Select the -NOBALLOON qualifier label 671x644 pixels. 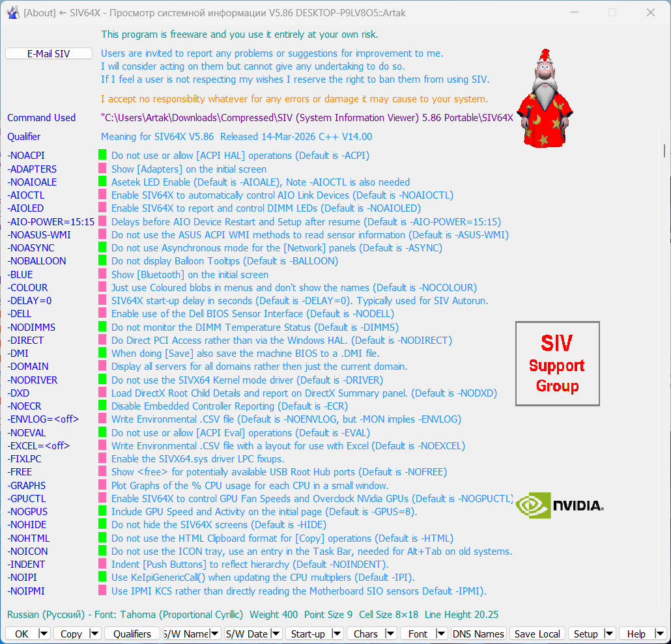pyautogui.click(x=36, y=261)
